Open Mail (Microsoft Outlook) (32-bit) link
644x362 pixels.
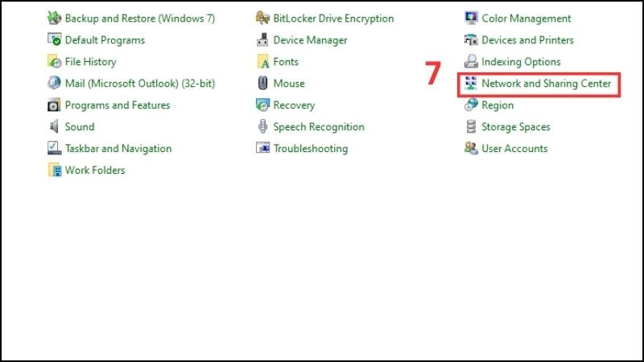click(x=139, y=84)
